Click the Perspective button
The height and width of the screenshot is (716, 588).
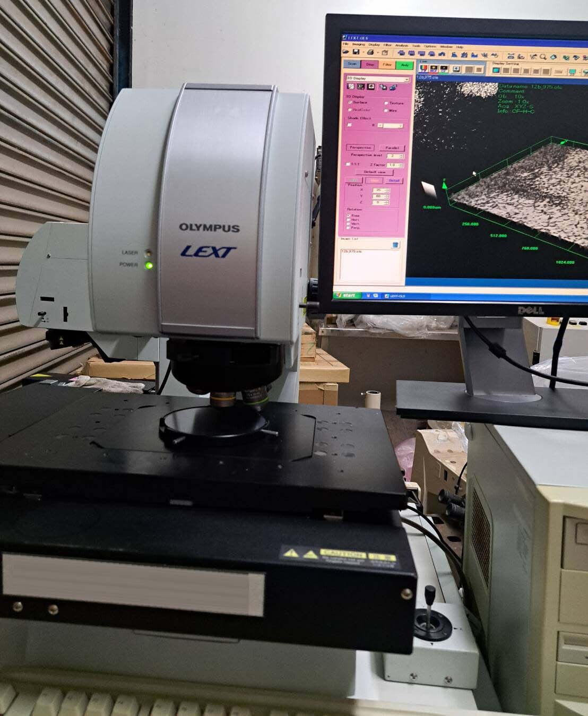360,148
